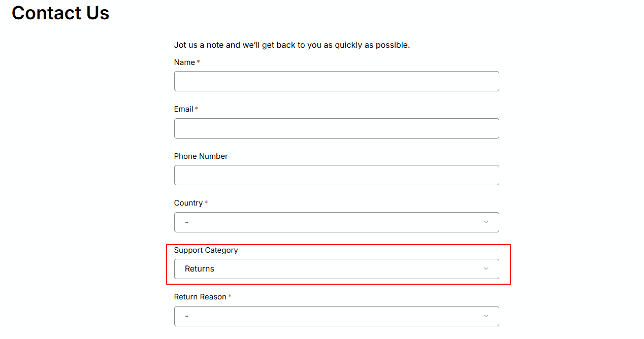644x339 pixels.
Task: Click the red asterisk beside Return Reason
Action: (x=230, y=296)
